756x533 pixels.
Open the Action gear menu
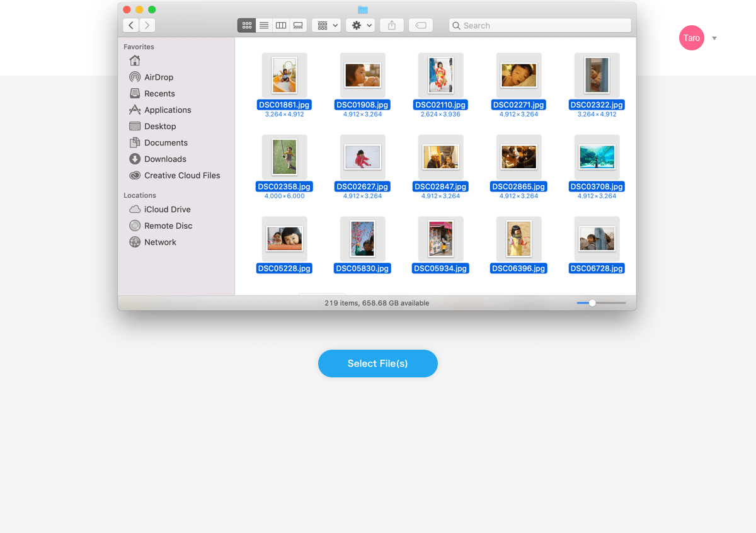(x=360, y=25)
